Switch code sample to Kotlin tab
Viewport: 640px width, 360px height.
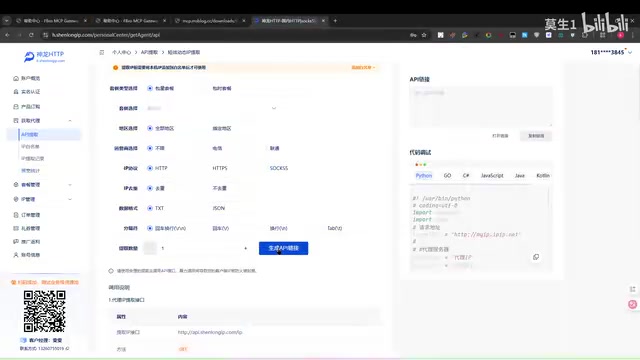click(542, 176)
